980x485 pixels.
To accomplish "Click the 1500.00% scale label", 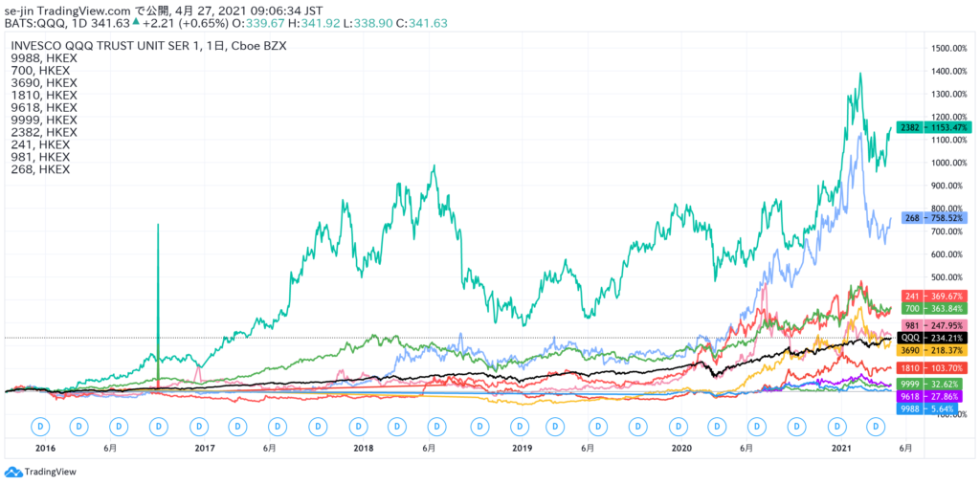I will pos(950,48).
